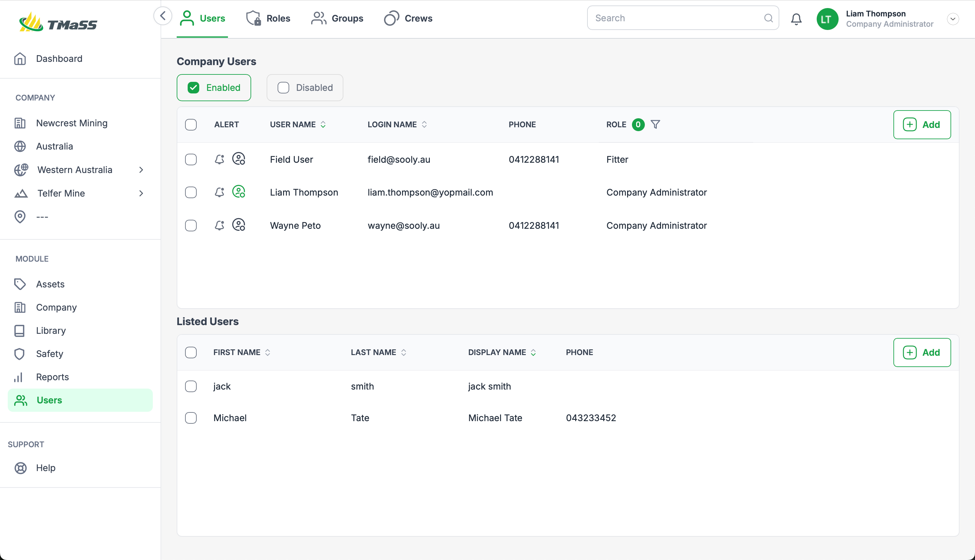This screenshot has width=975, height=560.
Task: Expand the Telfer Mine chevron
Action: pyautogui.click(x=141, y=193)
